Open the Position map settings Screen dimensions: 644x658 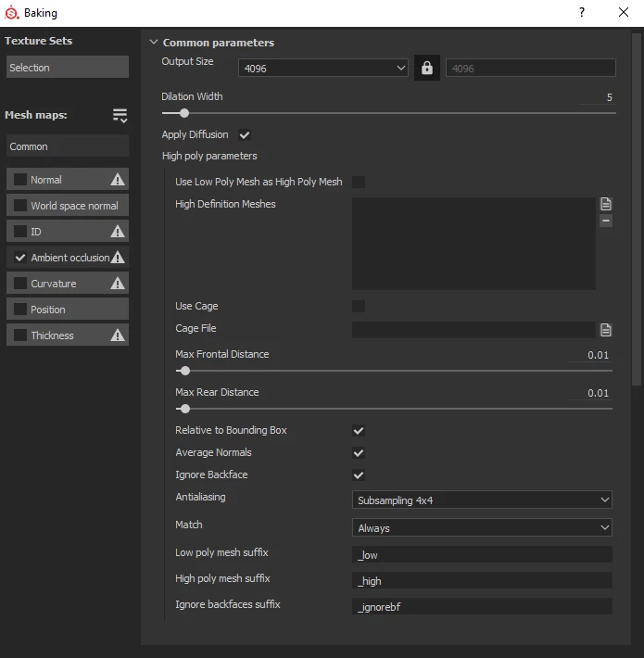68,310
